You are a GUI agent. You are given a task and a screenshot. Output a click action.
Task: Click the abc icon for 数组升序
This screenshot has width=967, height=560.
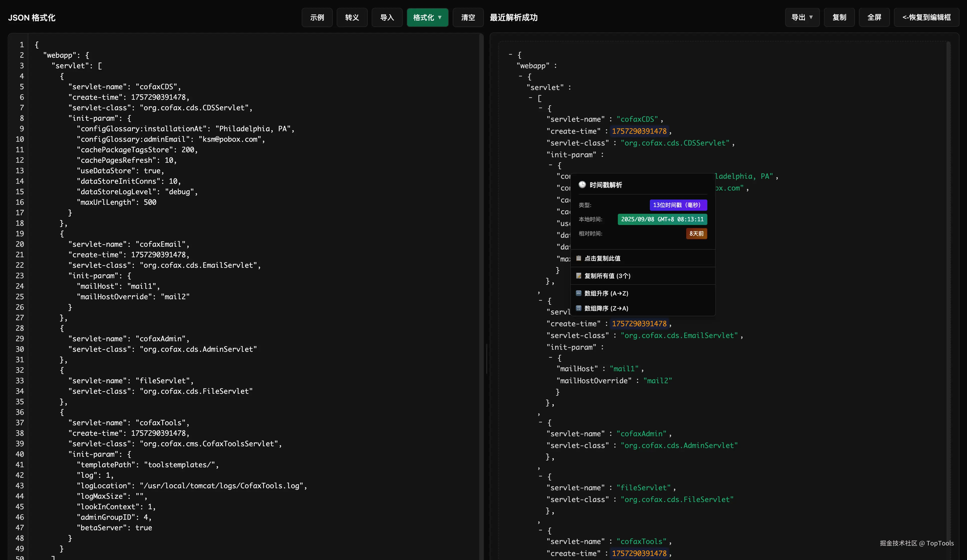[x=579, y=293]
